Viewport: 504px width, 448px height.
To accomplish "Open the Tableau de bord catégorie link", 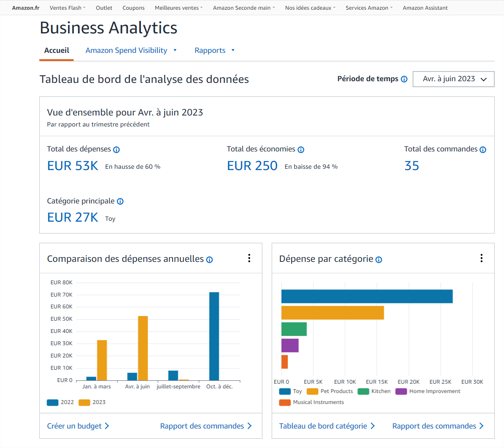I will pyautogui.click(x=327, y=426).
